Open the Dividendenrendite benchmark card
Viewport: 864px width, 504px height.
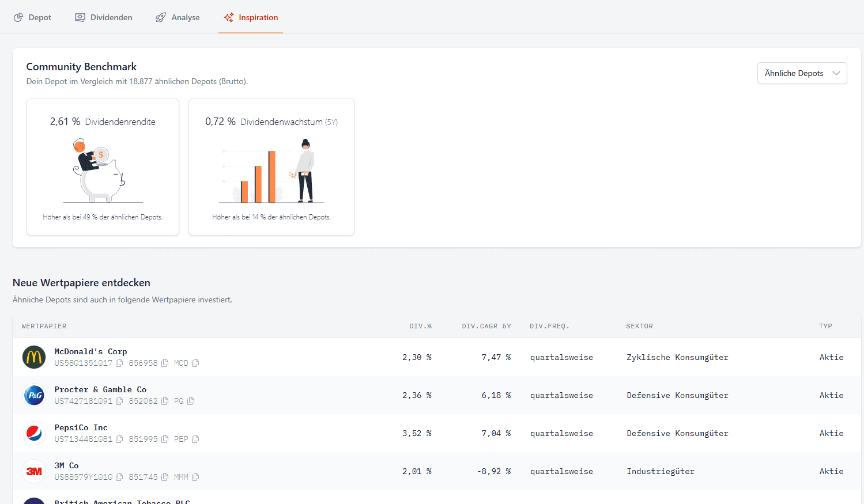(103, 167)
